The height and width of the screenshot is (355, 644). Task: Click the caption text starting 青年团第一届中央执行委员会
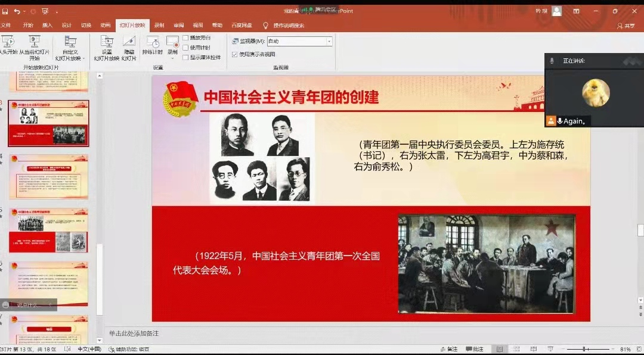coord(461,155)
